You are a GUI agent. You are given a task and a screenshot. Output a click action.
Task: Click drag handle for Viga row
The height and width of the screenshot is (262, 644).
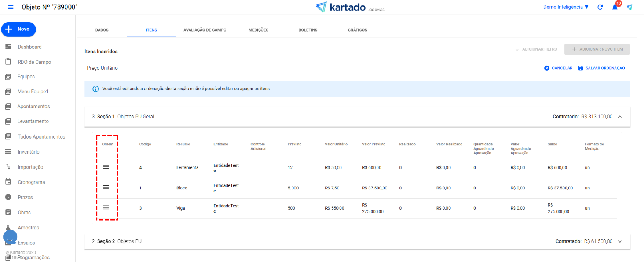tap(106, 207)
